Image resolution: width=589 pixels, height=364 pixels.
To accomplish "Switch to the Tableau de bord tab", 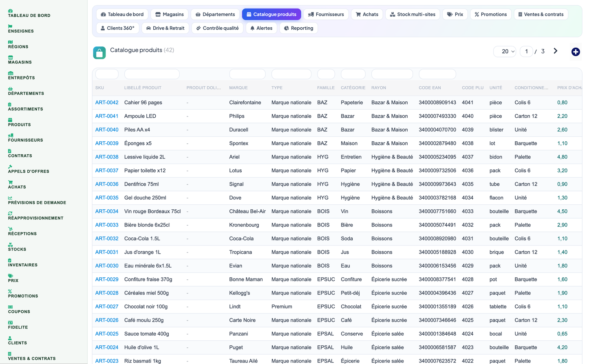I will (122, 14).
